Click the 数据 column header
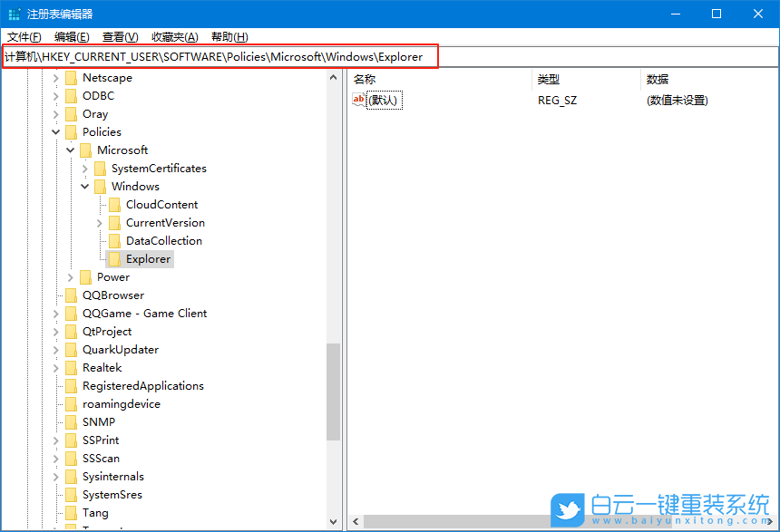 (658, 79)
